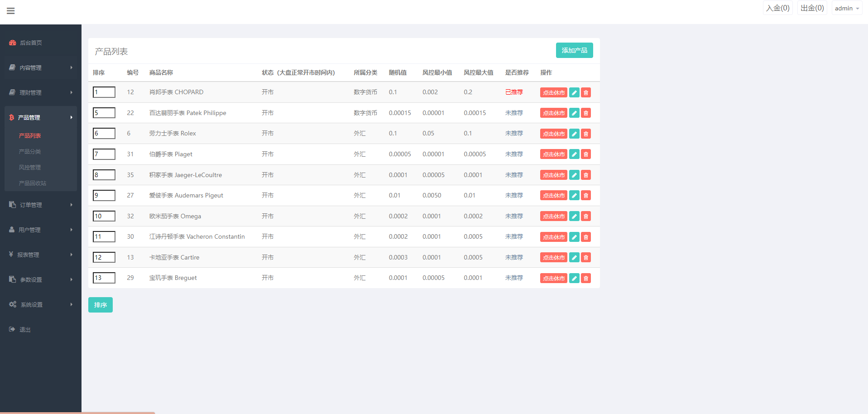868x414 pixels.
Task: Click the sort number input for CHOPARD row
Action: click(104, 92)
